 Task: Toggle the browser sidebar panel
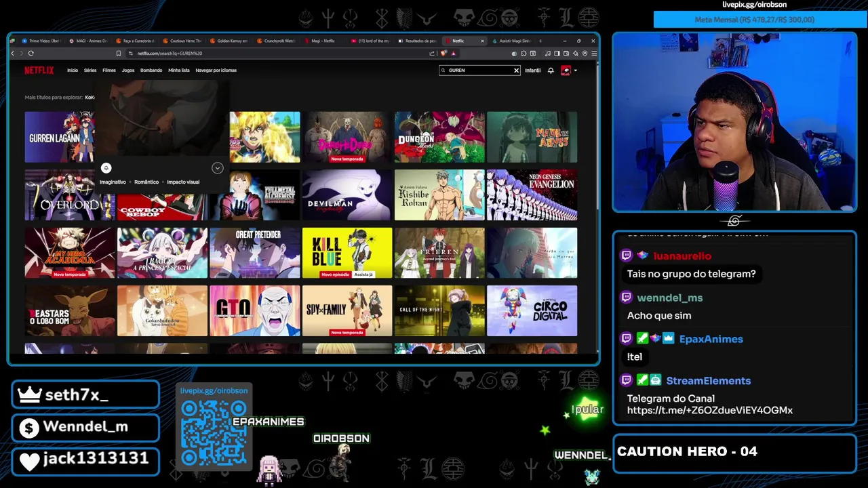(x=557, y=54)
